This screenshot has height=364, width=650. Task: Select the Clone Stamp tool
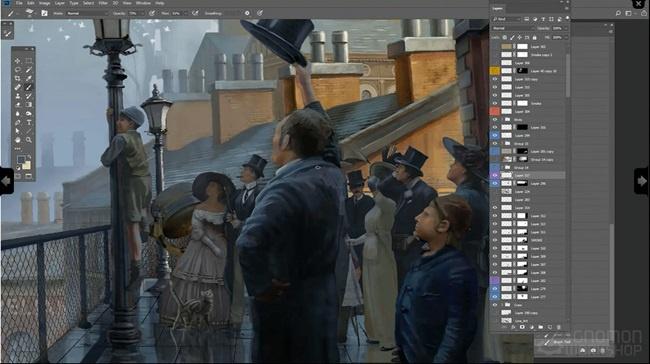[x=17, y=96]
